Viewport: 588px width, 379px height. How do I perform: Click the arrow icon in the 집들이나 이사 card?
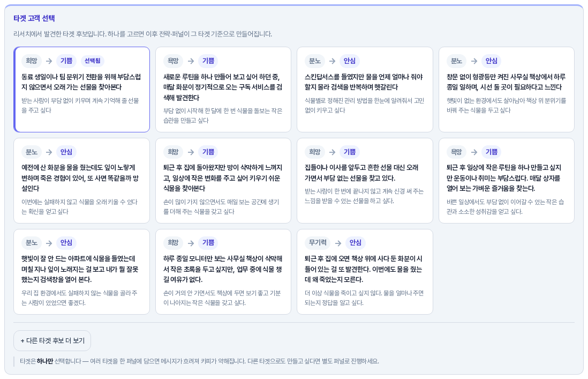click(332, 152)
